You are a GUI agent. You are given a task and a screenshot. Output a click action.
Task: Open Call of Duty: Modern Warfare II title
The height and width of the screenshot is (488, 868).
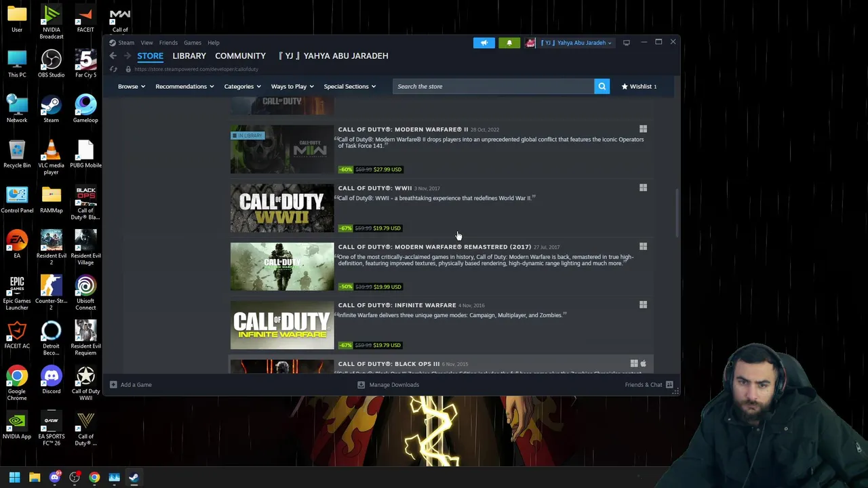click(x=403, y=129)
